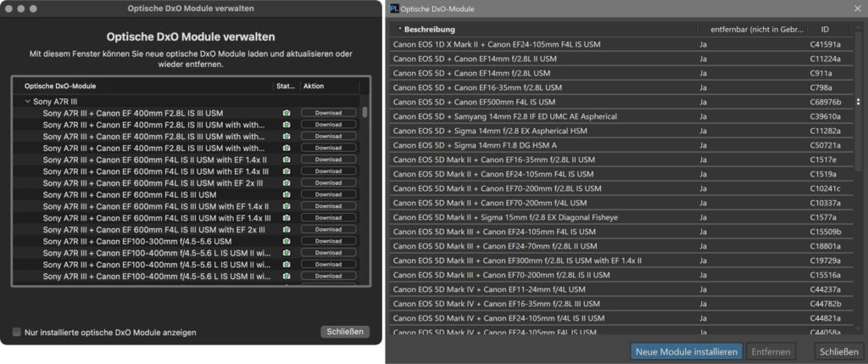Select row 'Canon EOS 5D + Samyang 14mm F2.8 IF ED UMC'
868x364 pixels.
click(x=622, y=116)
